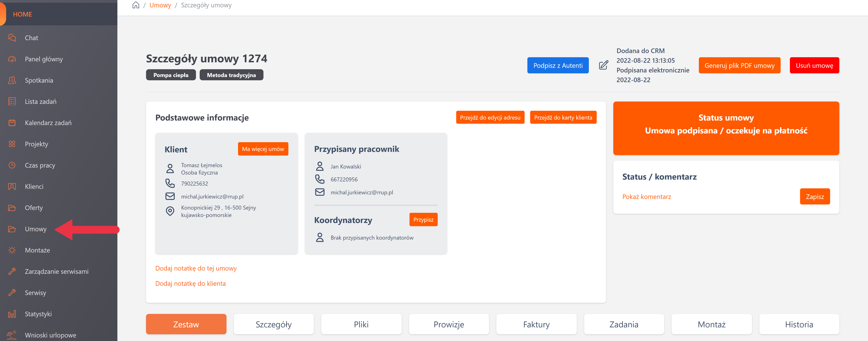The width and height of the screenshot is (868, 341).
Task: Click the Umowy breadcrumb link
Action: pyautogui.click(x=160, y=5)
